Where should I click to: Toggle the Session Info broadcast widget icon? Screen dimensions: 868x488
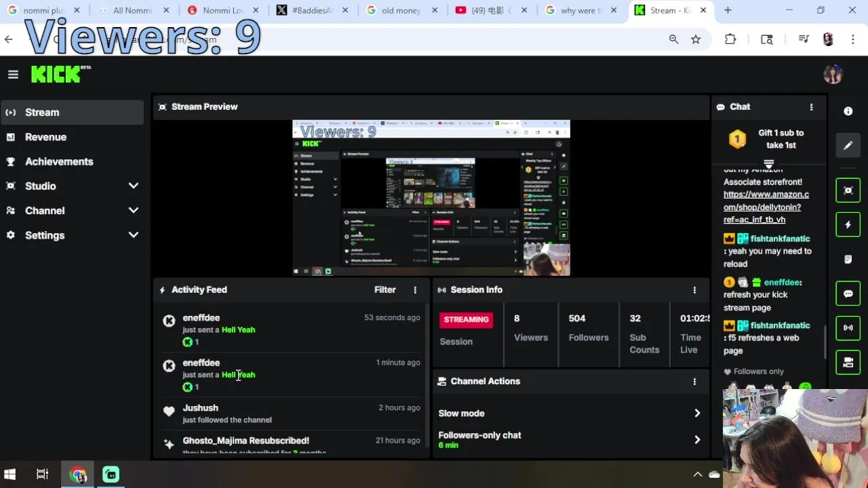coord(848,328)
